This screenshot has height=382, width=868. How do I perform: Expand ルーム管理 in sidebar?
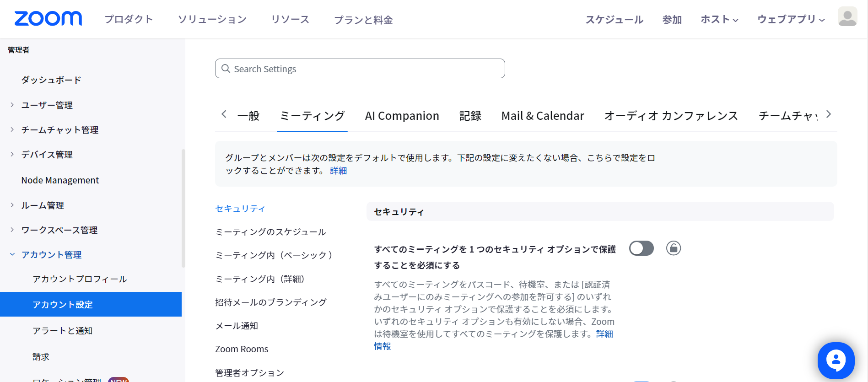coord(12,205)
